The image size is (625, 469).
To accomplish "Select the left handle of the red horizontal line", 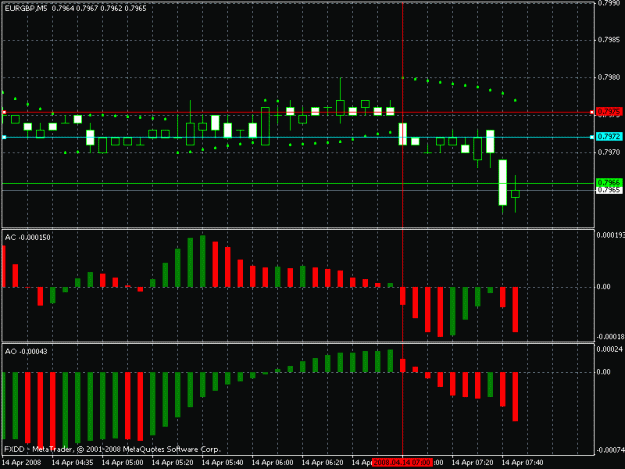I will pos(4,112).
